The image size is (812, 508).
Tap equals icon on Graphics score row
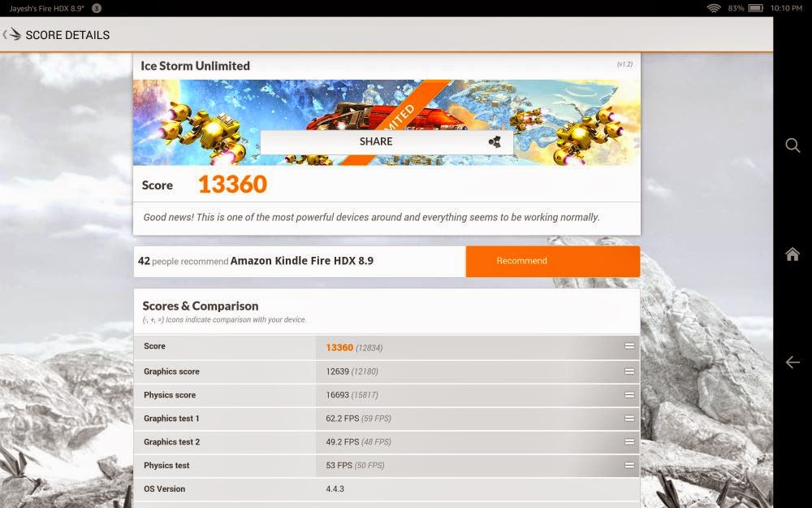pyautogui.click(x=629, y=371)
